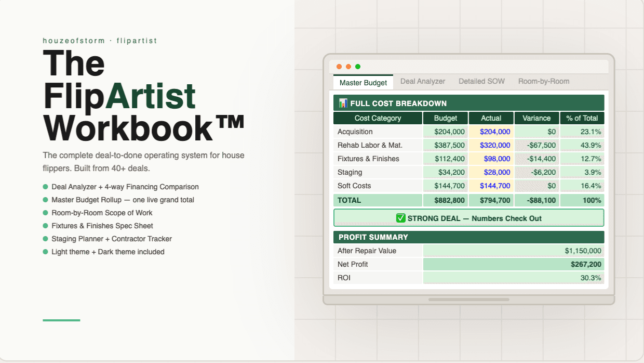Image resolution: width=644 pixels, height=363 pixels.
Task: Click the Deal Analyzer + 4-way Financing Comparison bullet
Action: click(x=120, y=187)
